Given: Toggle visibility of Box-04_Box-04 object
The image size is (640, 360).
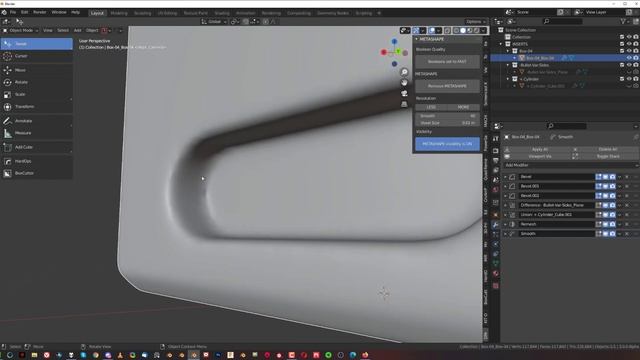Looking at the screenshot, I should click(629, 58).
